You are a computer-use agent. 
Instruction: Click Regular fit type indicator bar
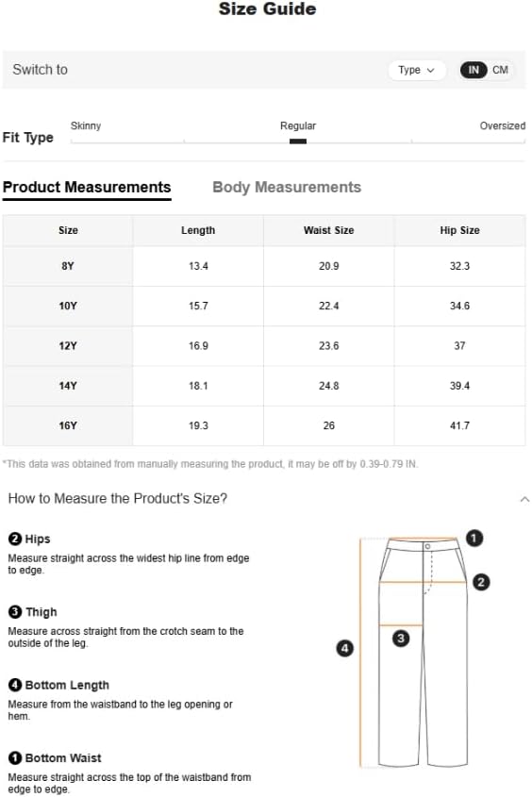[298, 141]
